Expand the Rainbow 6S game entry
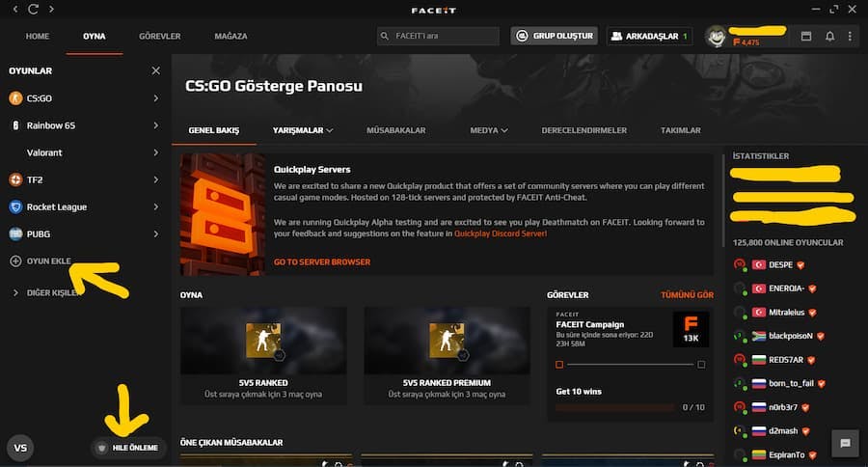Screen dimensions: 868x467 [155, 125]
